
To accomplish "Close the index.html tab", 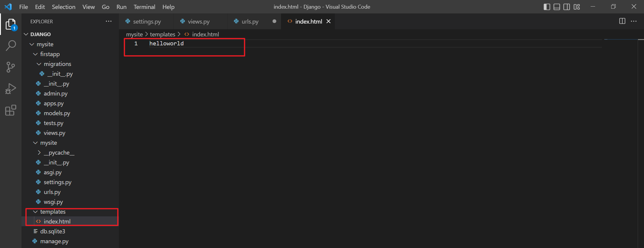I will coord(329,21).
